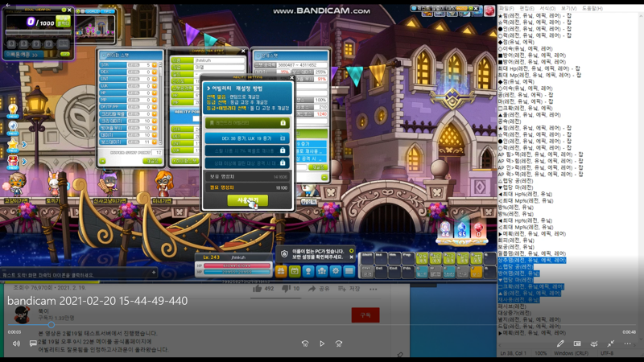Open game main menu hamburger icon
Screen dimensions: 644x362
point(349,271)
